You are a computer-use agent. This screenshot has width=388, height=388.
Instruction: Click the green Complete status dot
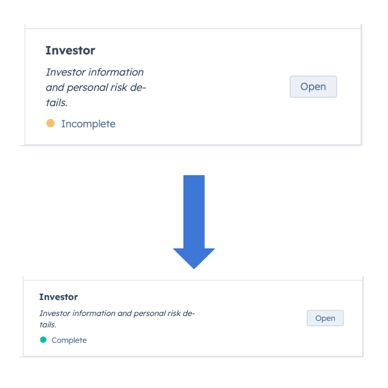43,340
